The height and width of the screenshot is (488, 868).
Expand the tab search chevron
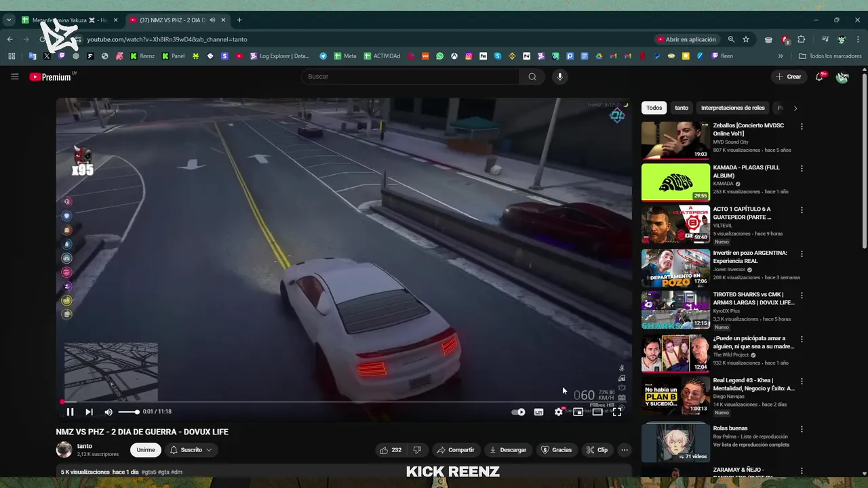[9, 20]
